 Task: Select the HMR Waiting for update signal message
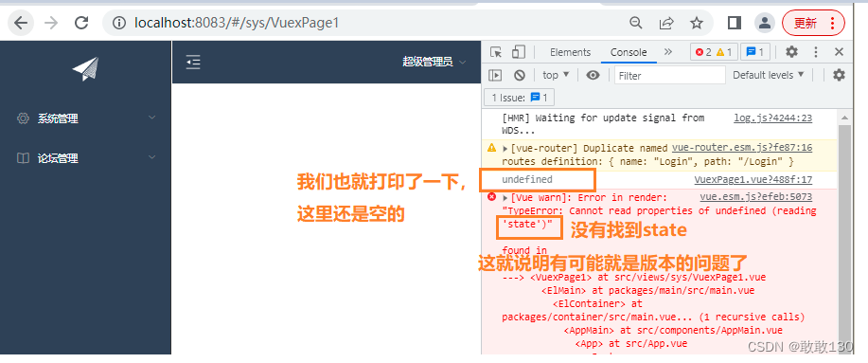603,124
